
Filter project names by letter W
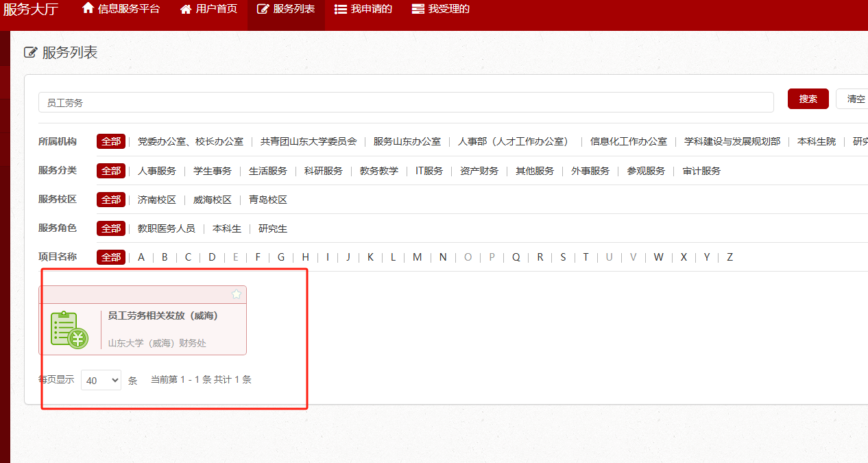tap(658, 257)
